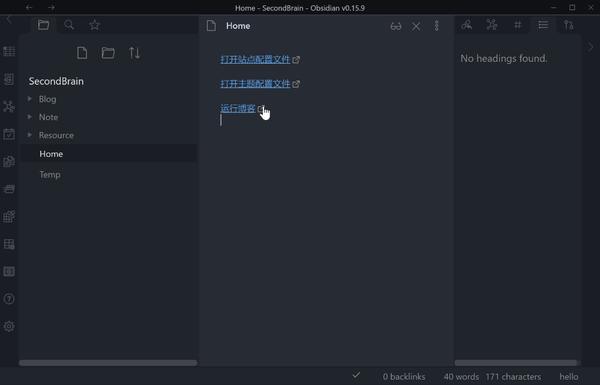Click the hello status bar item
600x385 pixels.
click(x=569, y=377)
